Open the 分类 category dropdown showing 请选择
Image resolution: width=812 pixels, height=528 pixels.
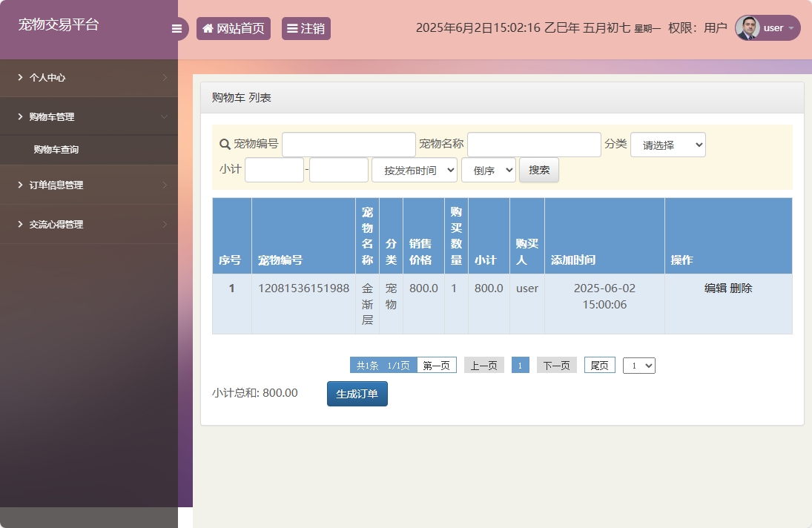(667, 144)
